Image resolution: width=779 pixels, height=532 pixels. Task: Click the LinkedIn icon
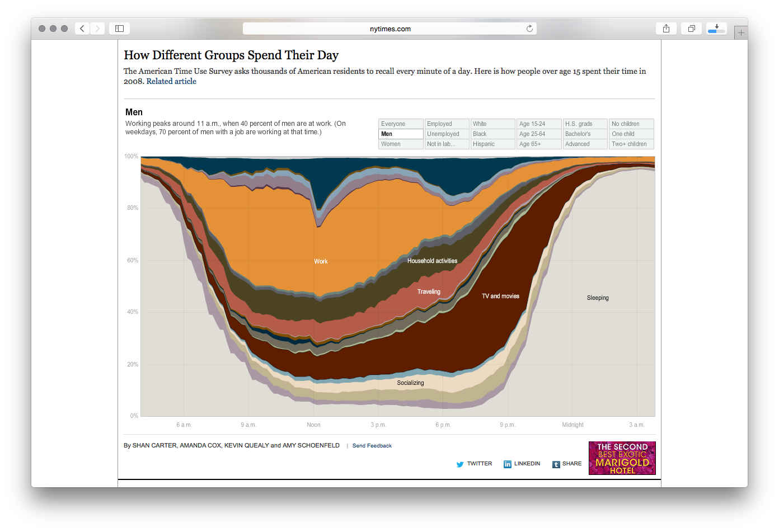click(x=507, y=464)
